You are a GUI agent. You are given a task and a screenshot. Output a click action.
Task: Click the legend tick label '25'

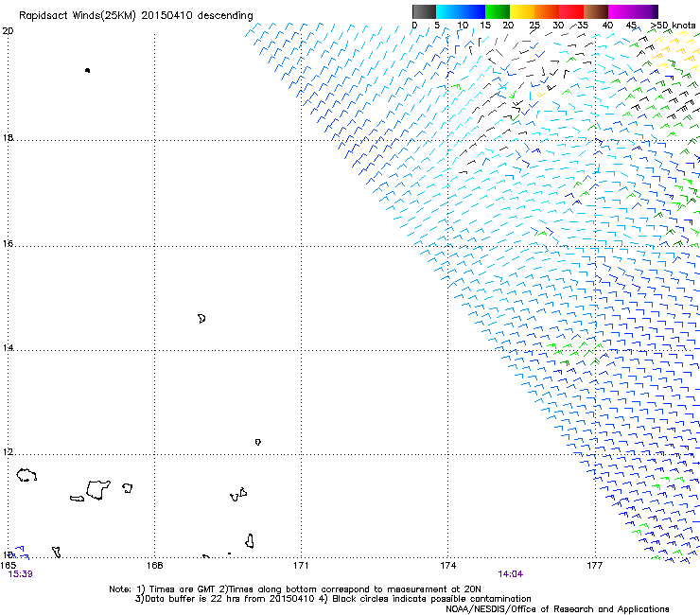tap(534, 26)
